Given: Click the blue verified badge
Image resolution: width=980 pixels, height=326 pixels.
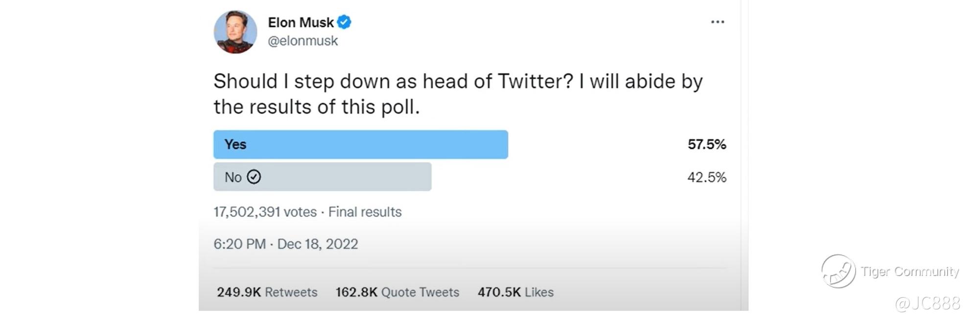Looking at the screenshot, I should pos(344,22).
